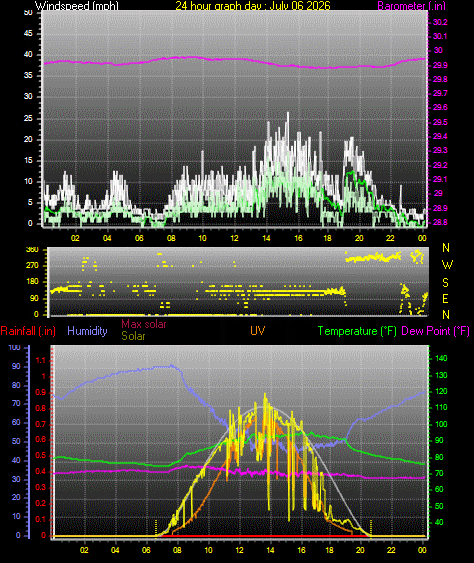
Task: Click the 29.1 barometer scale value
Action: pyautogui.click(x=440, y=179)
